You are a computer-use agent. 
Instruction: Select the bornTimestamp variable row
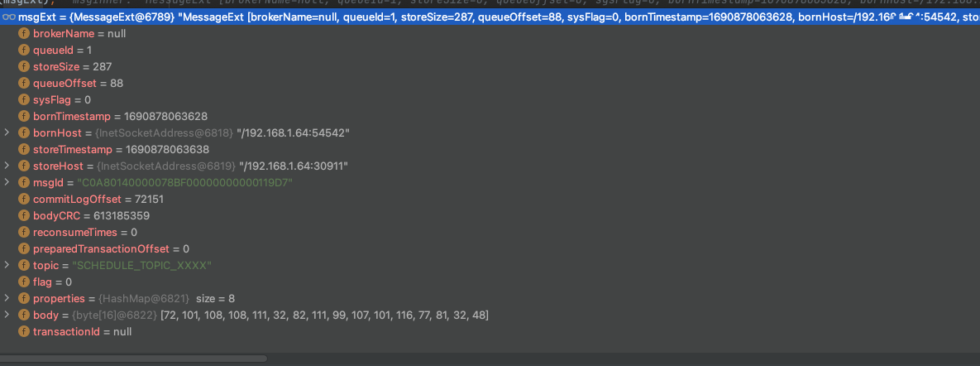tap(490, 117)
